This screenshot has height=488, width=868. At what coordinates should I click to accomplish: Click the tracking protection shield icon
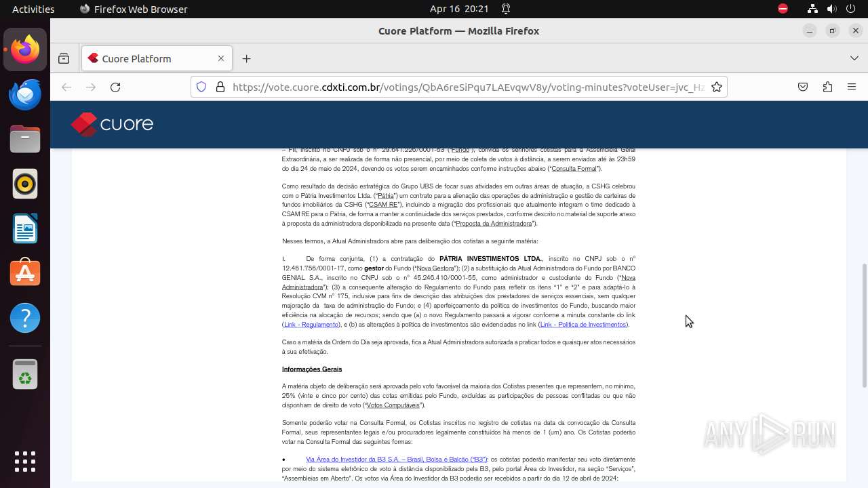tap(201, 87)
